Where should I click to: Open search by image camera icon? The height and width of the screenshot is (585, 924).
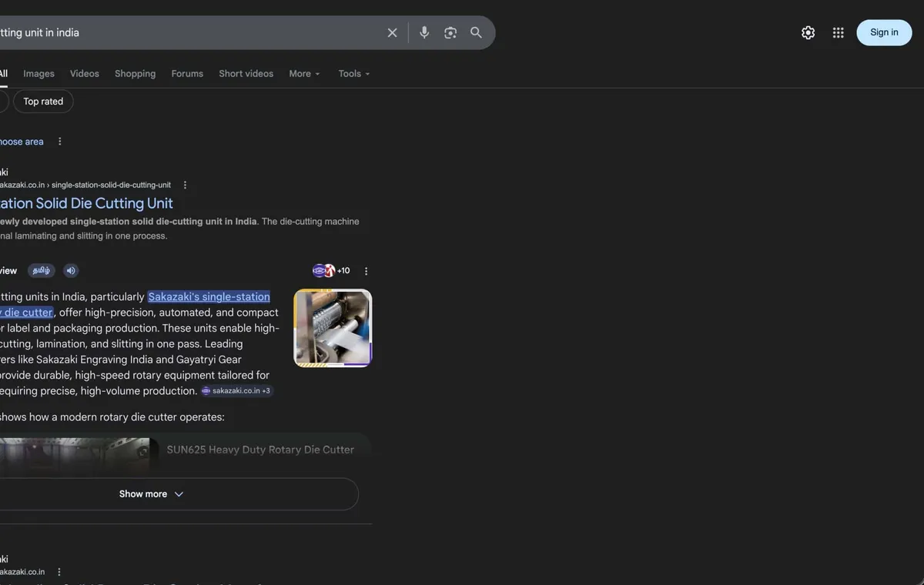(x=450, y=32)
